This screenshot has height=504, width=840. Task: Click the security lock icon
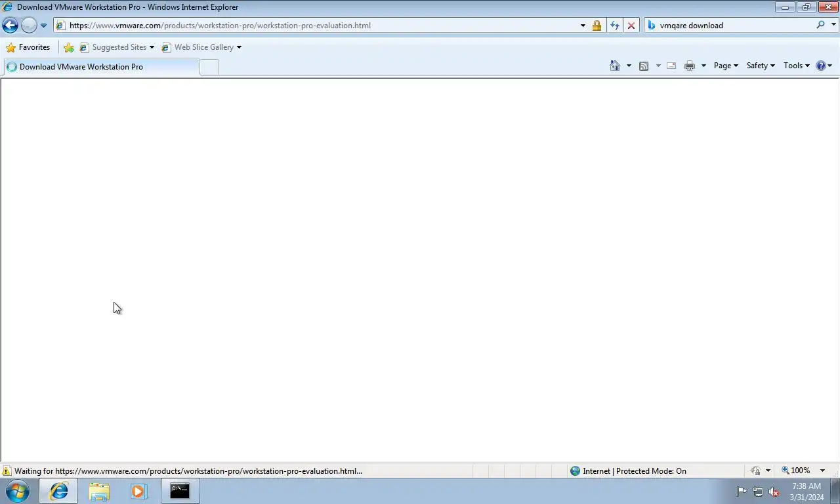click(597, 26)
